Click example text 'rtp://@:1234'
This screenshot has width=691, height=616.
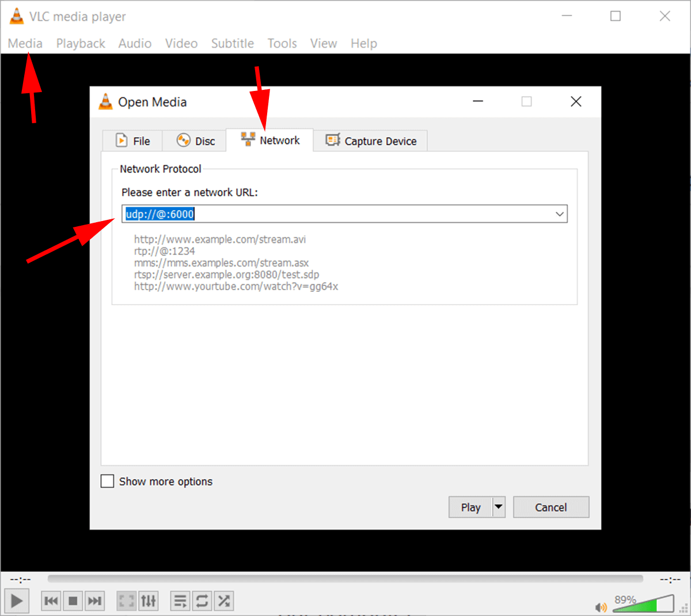click(x=165, y=251)
